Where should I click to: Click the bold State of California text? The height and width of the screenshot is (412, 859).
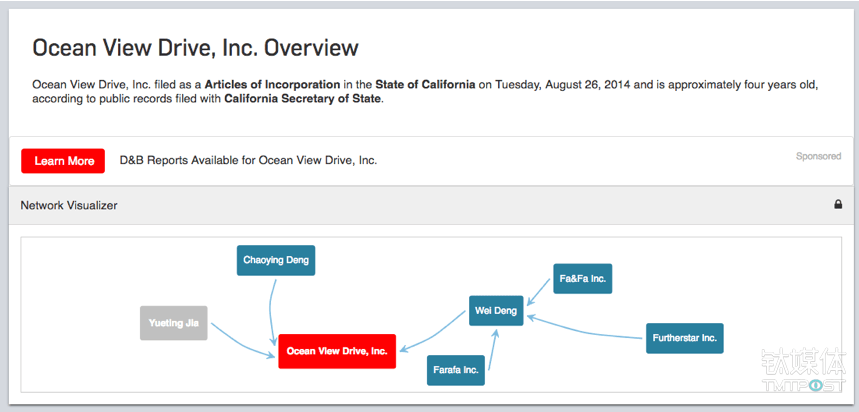click(x=425, y=84)
